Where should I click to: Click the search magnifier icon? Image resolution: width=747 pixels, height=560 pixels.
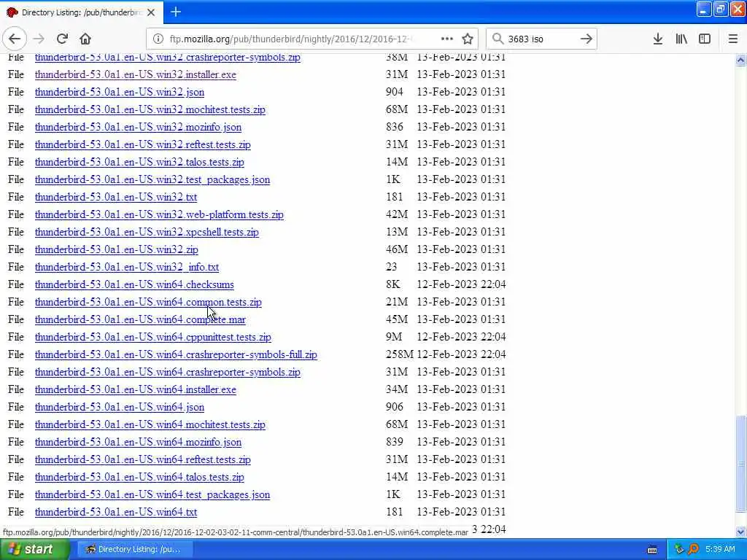[498, 39]
